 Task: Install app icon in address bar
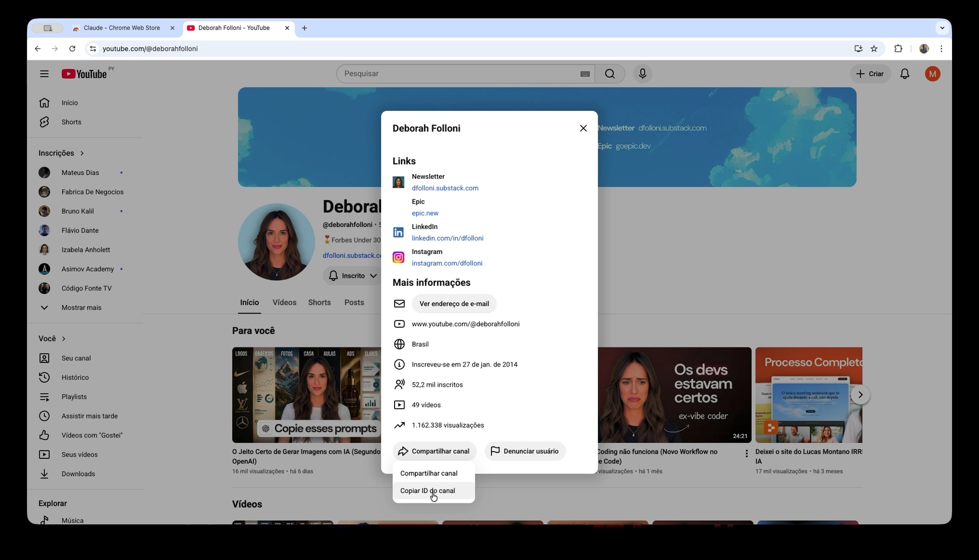coord(858,49)
